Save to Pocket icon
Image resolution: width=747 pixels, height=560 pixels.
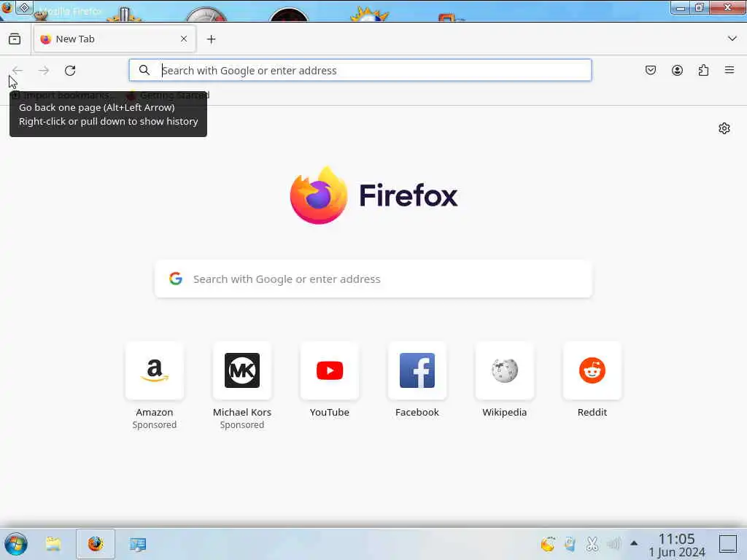(651, 71)
